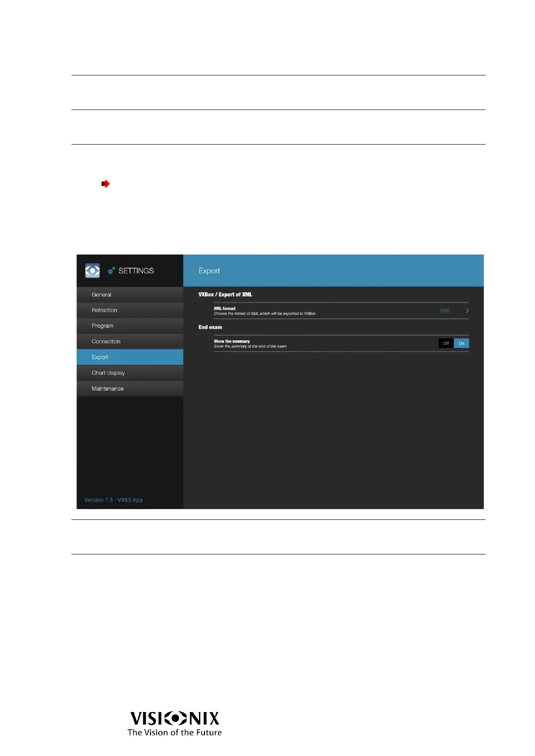Click the Show the summary label
Screen dimensions: 535x756
pos(232,341)
